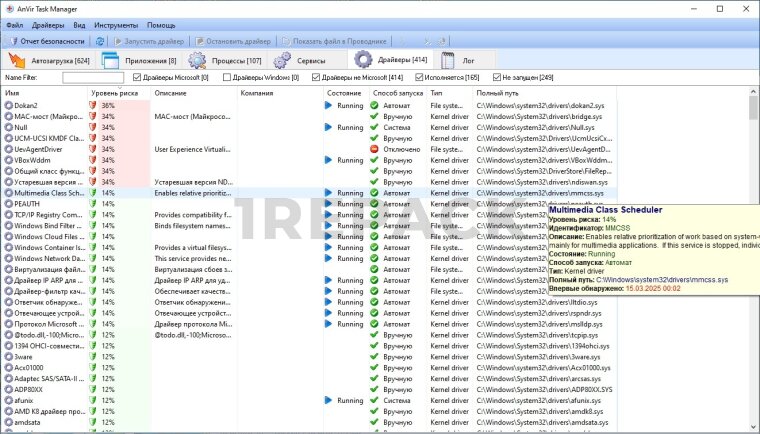
Task: Click the Остановить драйвер button
Action: tap(232, 41)
